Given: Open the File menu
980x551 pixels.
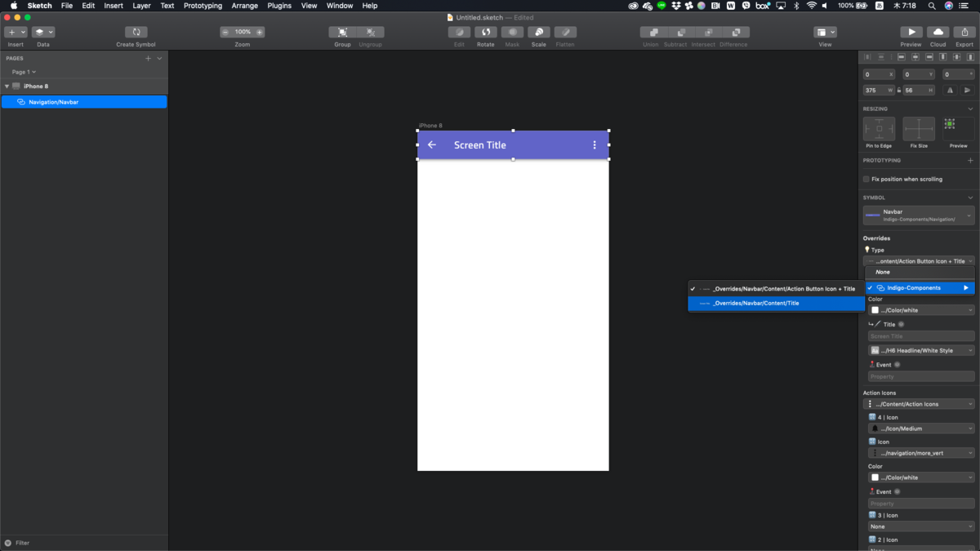Looking at the screenshot, I should click(x=67, y=6).
